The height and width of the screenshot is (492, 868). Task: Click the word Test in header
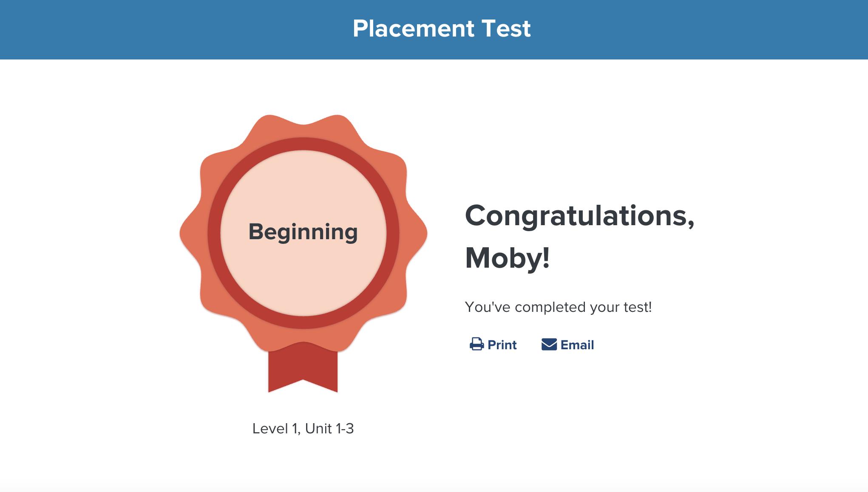point(506,28)
